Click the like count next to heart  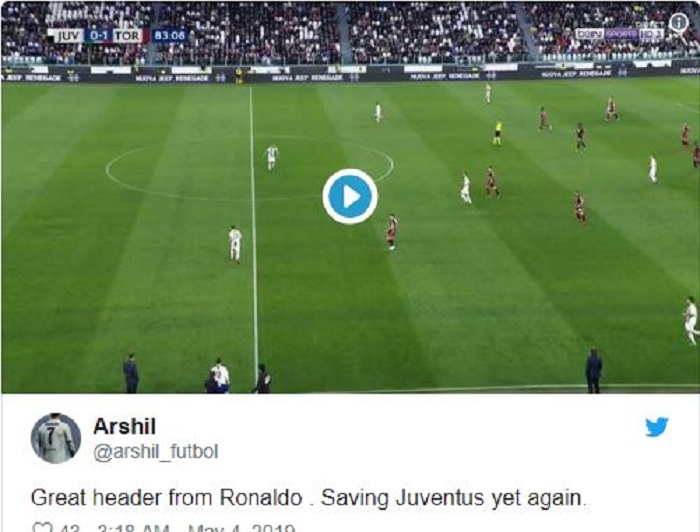70,528
